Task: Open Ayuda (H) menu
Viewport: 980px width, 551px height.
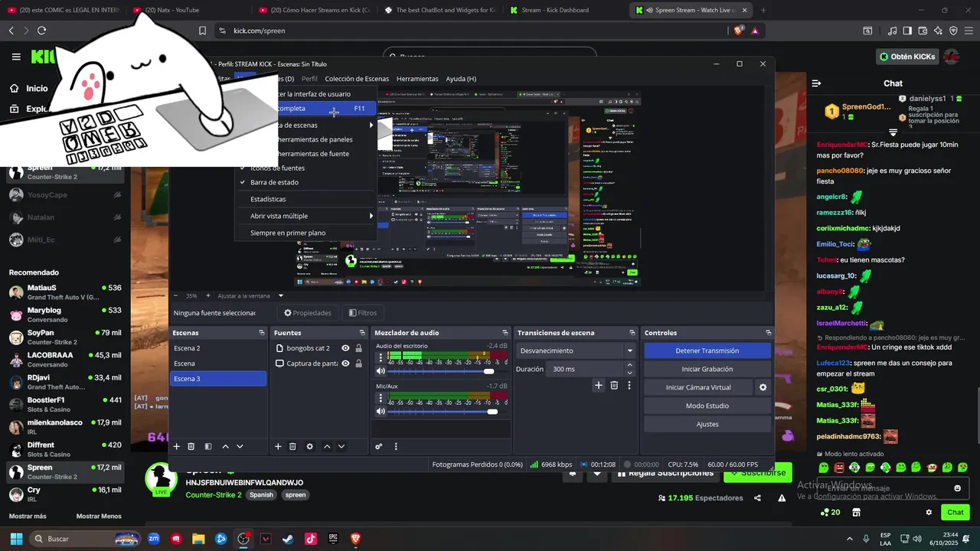Action: pos(461,79)
